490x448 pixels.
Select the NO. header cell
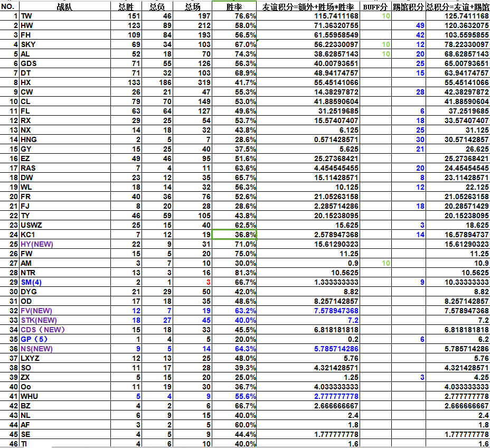coord(10,6)
